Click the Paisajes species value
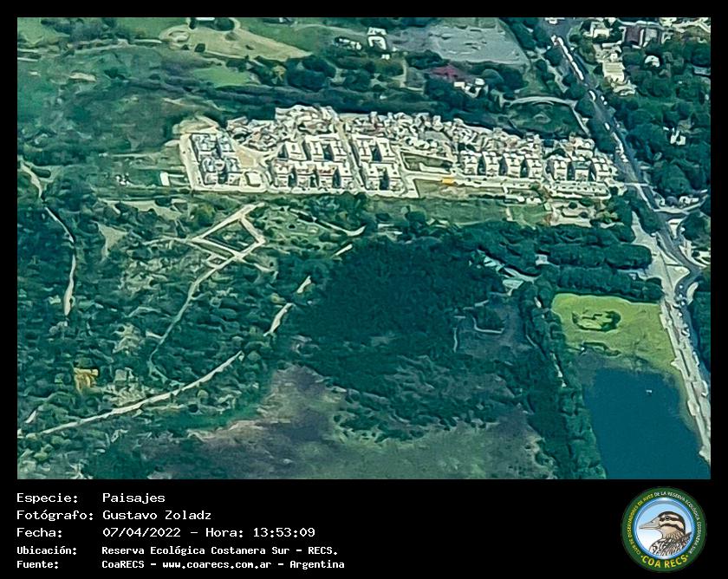 pyautogui.click(x=133, y=498)
